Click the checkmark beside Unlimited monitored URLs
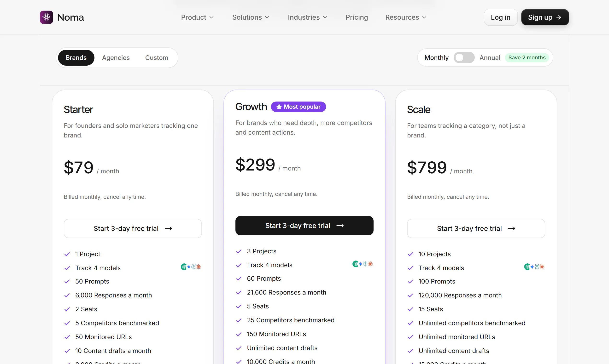Viewport: 609px width, 364px height. click(410, 337)
